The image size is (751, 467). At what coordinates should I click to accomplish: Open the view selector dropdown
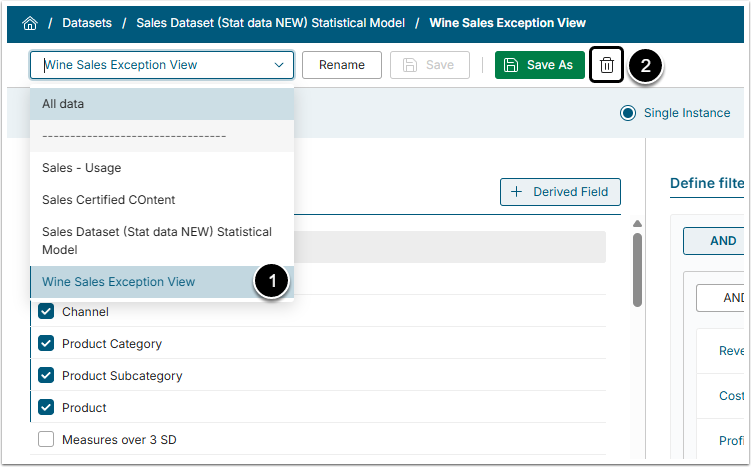pyautogui.click(x=162, y=65)
